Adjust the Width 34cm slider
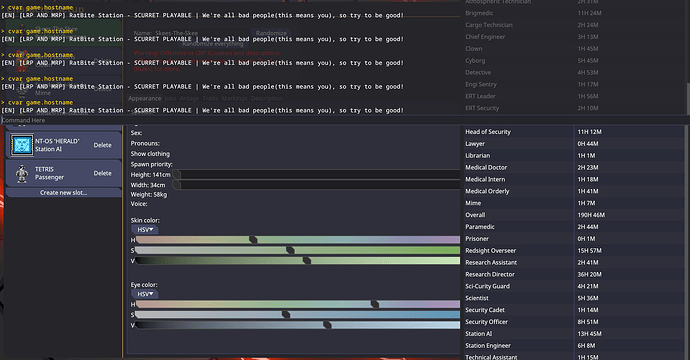 click(316, 185)
